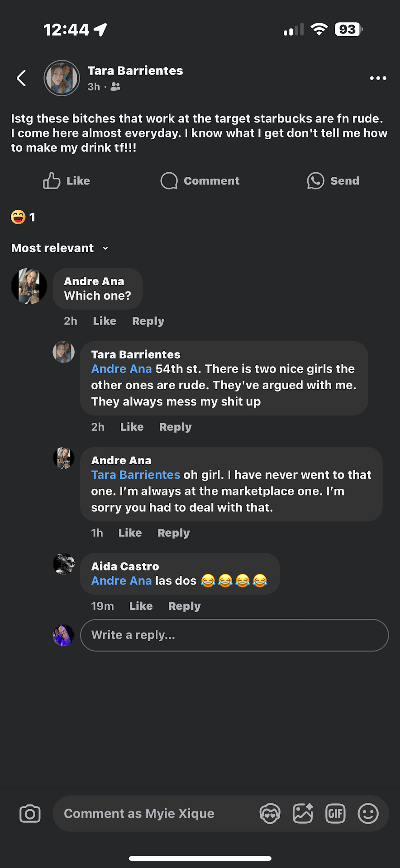This screenshot has height=868, width=400.
Task: Like Tara Barrientes' post
Action: pos(67,181)
